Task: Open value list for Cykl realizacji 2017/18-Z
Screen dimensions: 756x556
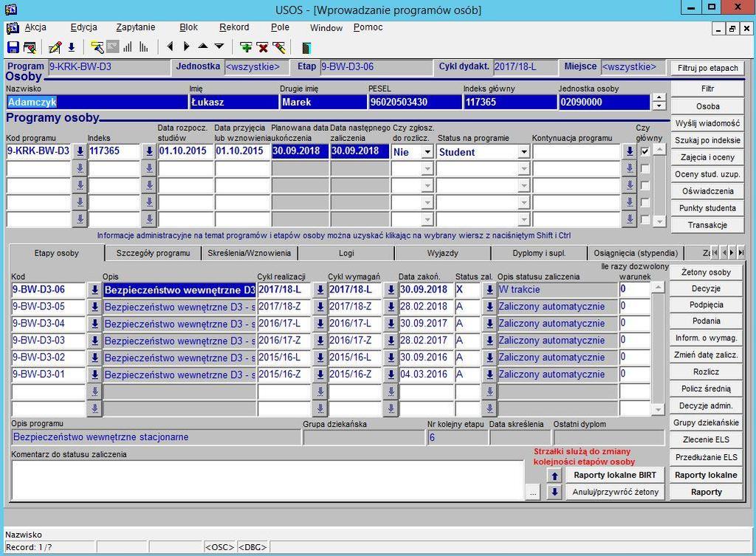Action: point(320,306)
